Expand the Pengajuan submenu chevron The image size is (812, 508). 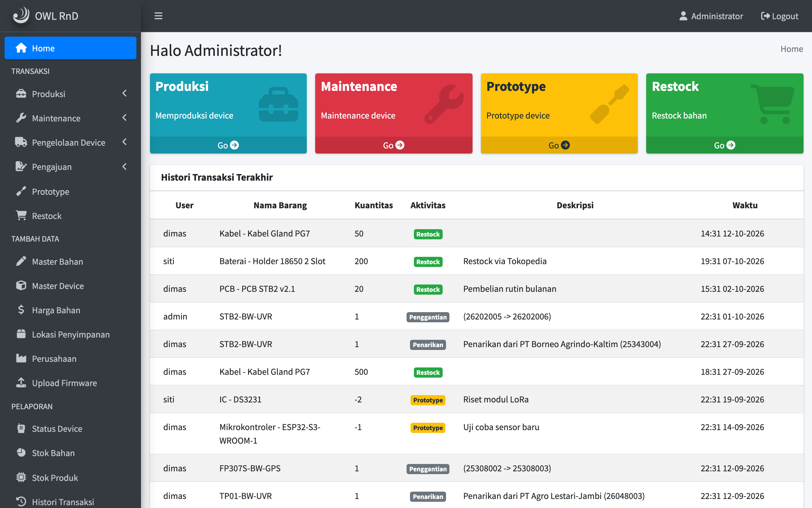coord(125,166)
